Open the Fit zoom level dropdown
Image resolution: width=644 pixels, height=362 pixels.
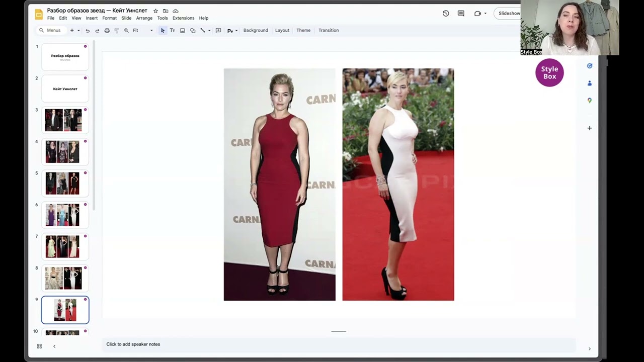pos(143,30)
